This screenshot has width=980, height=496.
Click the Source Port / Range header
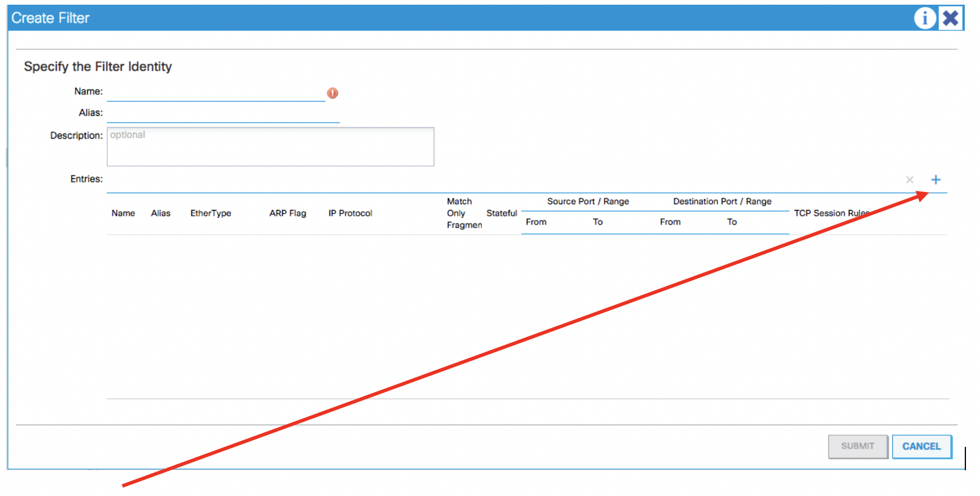click(x=588, y=202)
